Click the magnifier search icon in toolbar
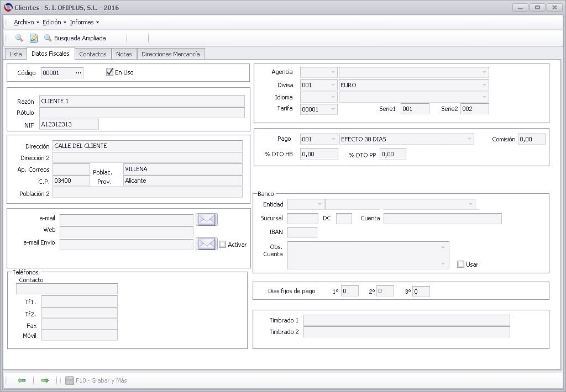Viewport: 566px width, 392px height. point(19,38)
